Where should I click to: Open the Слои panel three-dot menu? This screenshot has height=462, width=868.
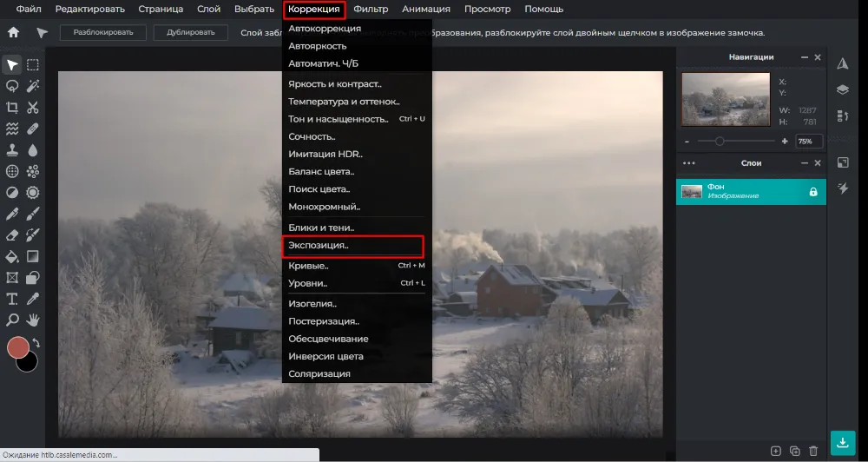click(x=688, y=163)
